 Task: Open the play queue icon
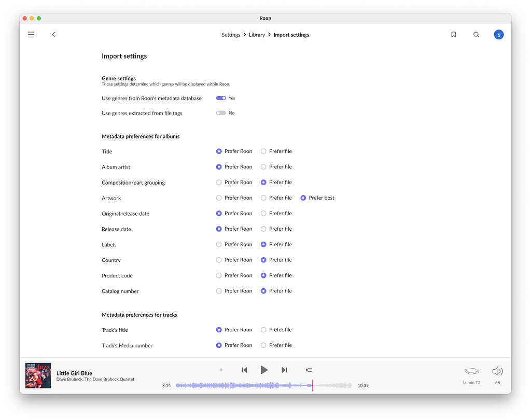click(309, 370)
